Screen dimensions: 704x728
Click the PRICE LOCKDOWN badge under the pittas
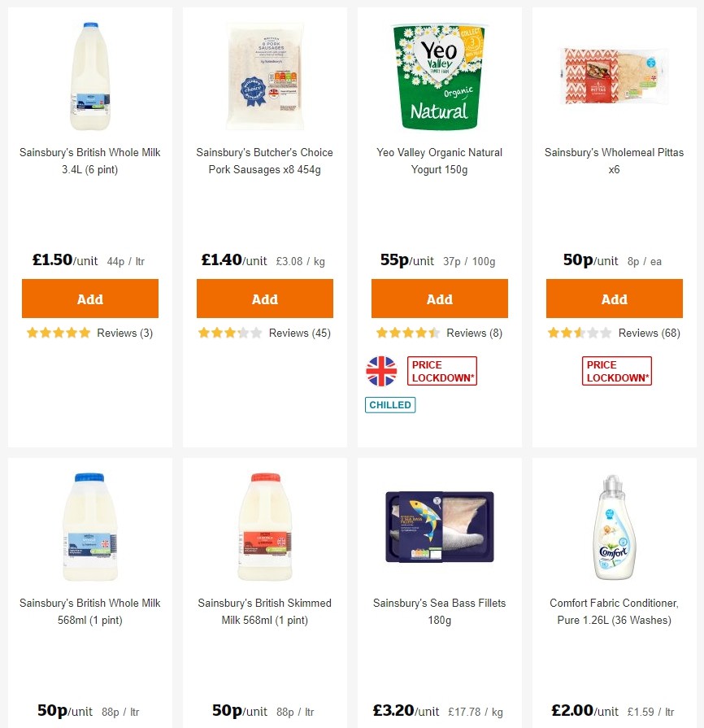tap(616, 370)
